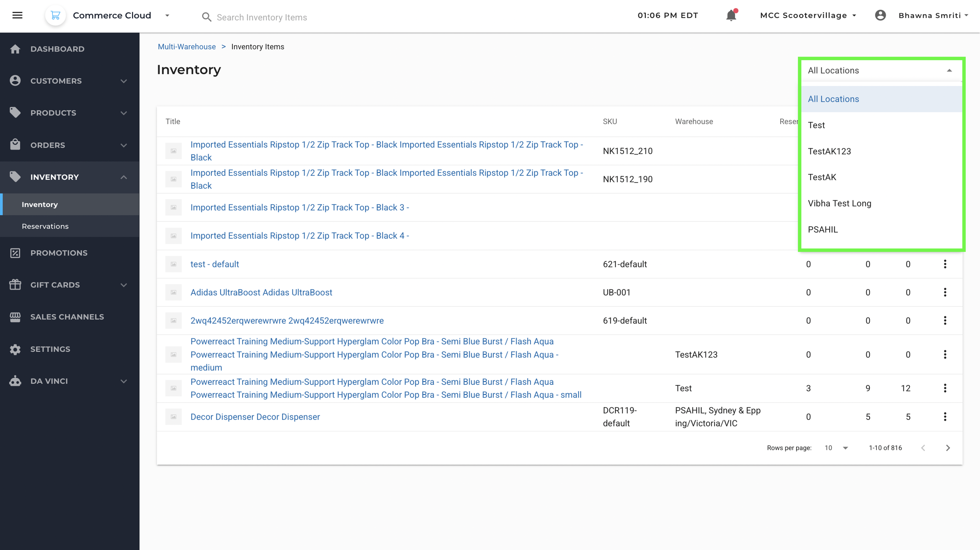Expand the Customers sidebar section

click(x=124, y=81)
